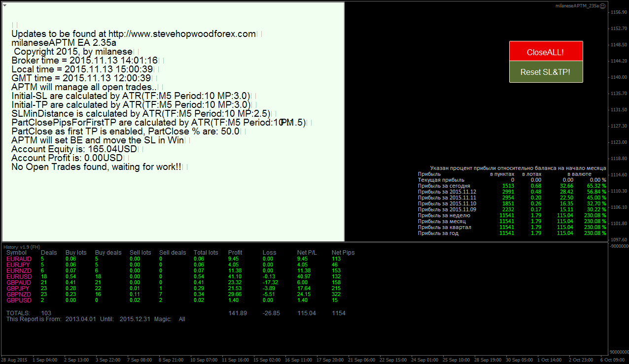Click the Initial-TP ATR calculation line
Image resolution: width=629 pixels, height=364 pixels.
pyautogui.click(x=131, y=105)
